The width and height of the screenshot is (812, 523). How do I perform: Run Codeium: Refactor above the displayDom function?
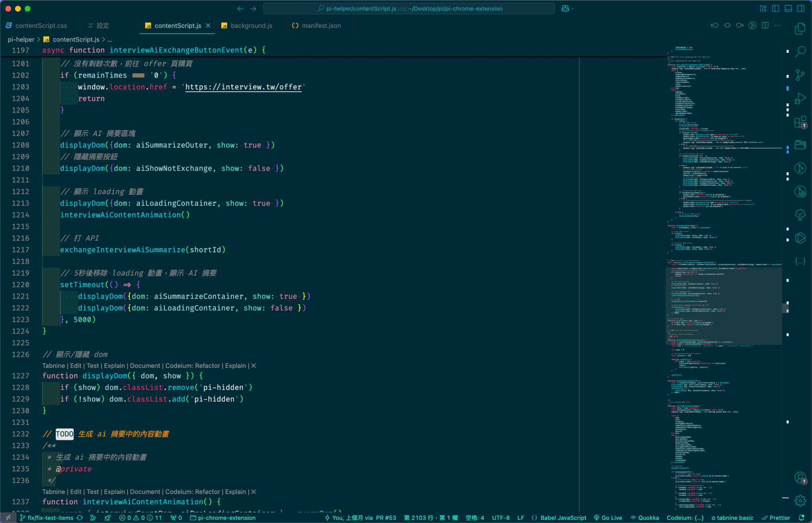click(193, 366)
